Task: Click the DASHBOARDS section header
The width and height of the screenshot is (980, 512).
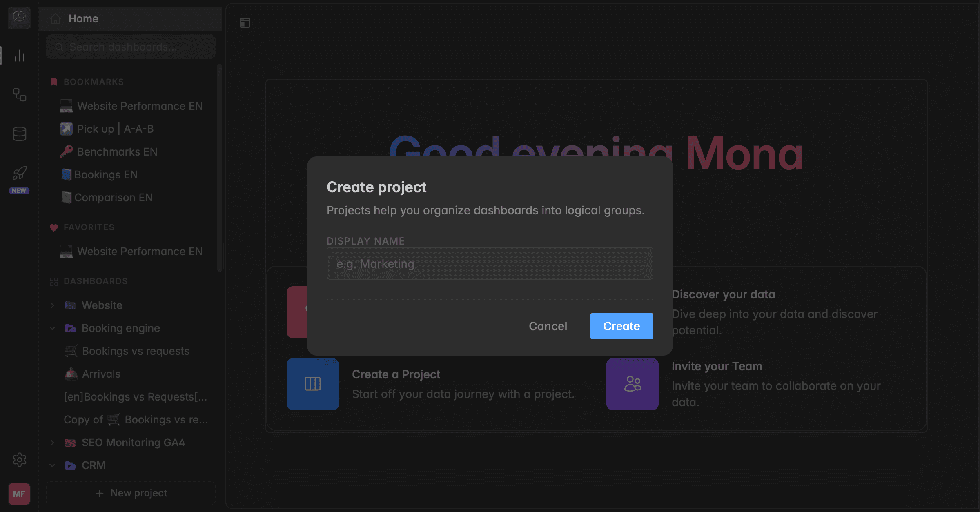Action: pos(96,281)
